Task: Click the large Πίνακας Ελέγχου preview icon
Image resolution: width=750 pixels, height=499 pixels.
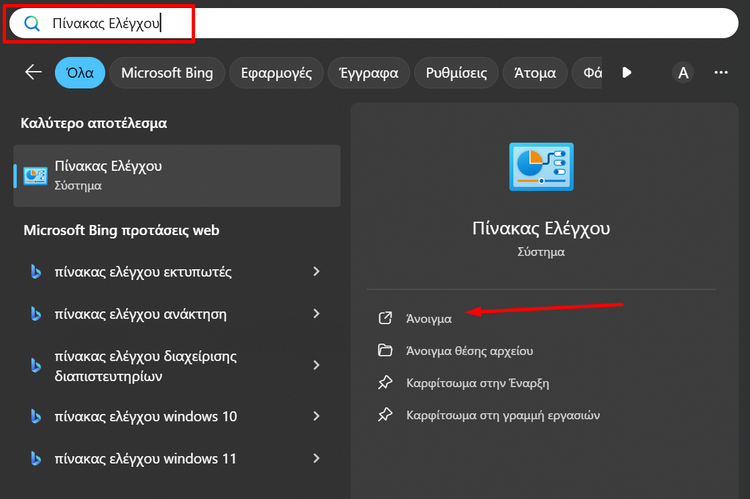Action: [540, 166]
